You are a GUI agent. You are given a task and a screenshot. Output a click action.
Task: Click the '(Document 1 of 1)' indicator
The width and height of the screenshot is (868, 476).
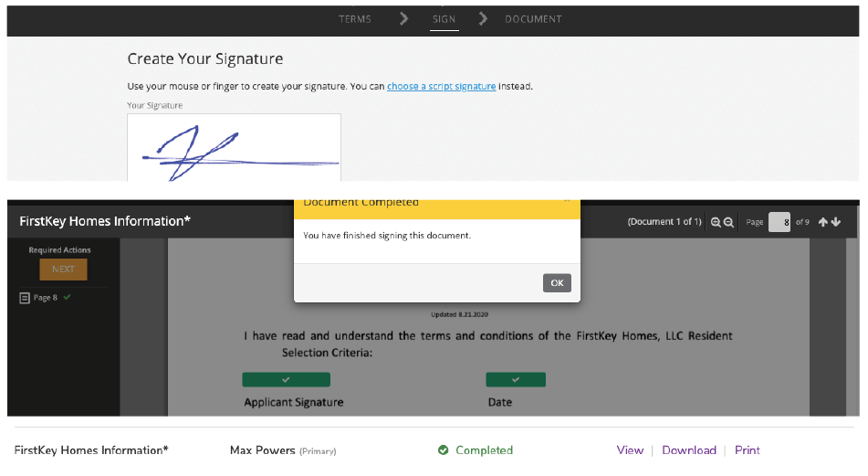pos(664,222)
